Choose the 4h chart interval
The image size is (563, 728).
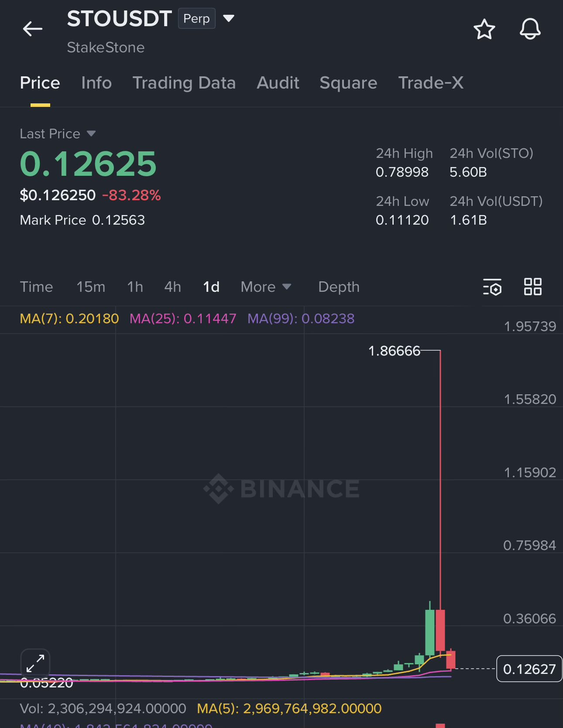(172, 287)
